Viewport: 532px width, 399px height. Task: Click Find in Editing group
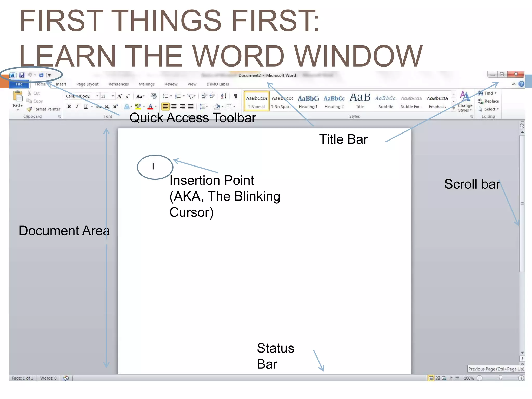(x=487, y=93)
